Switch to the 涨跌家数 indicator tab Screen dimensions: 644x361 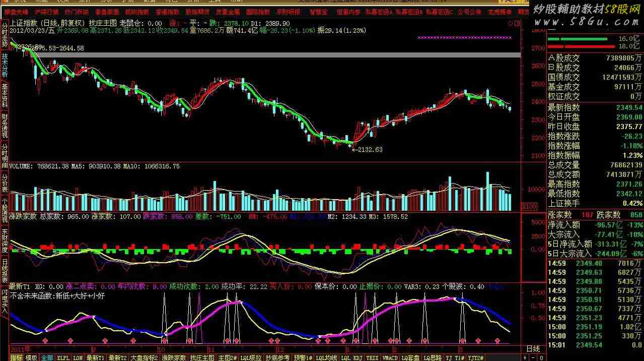coord(174,357)
